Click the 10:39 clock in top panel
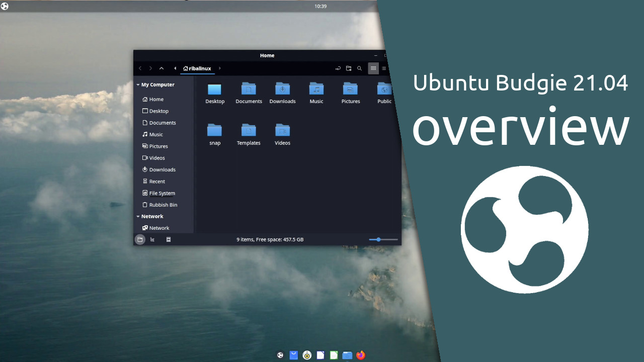 pyautogui.click(x=320, y=6)
